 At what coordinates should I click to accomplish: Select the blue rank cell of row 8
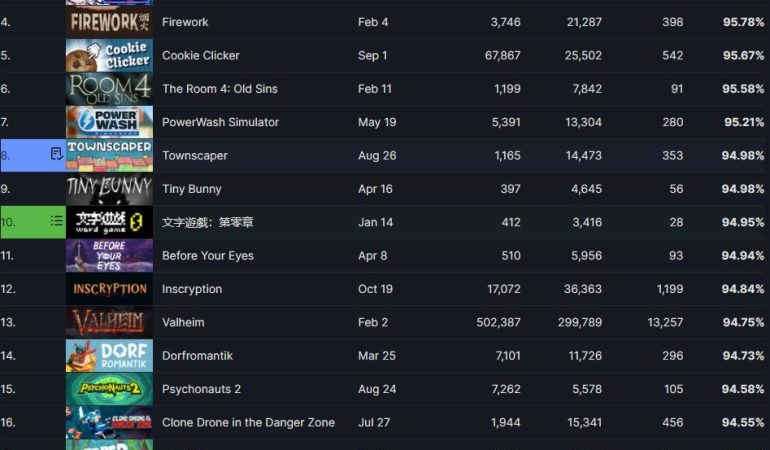pos(33,155)
